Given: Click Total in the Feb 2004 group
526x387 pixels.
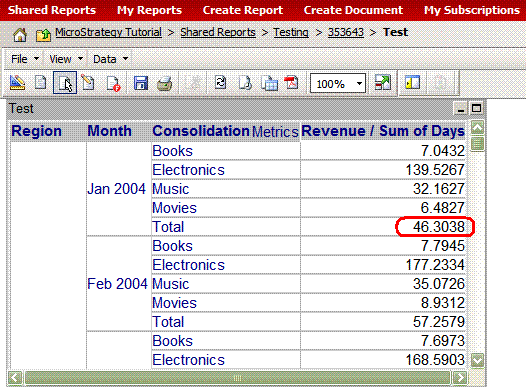Looking at the screenshot, I should click(168, 322).
